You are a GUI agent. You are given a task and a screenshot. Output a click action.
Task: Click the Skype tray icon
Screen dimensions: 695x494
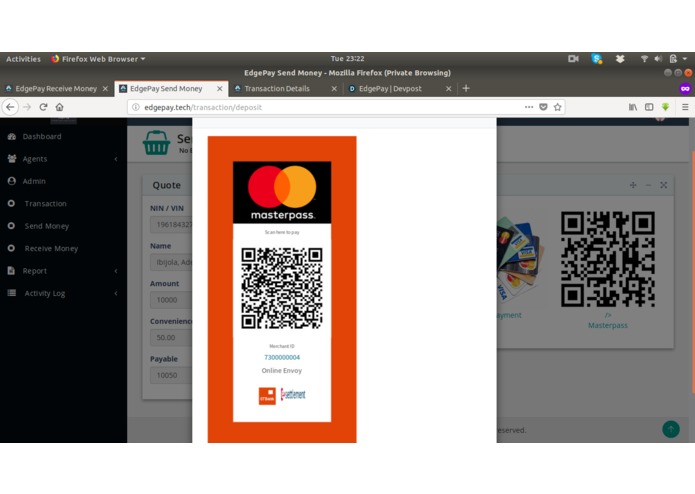597,59
